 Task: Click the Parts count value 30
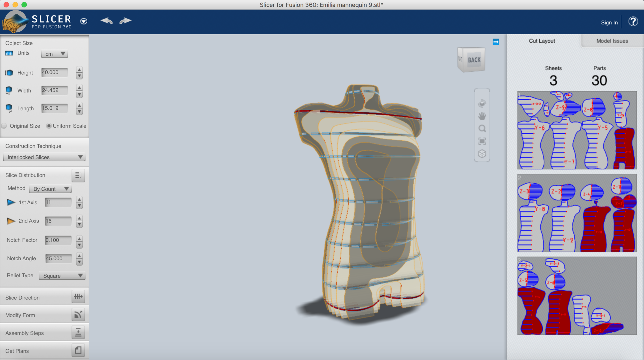(599, 80)
